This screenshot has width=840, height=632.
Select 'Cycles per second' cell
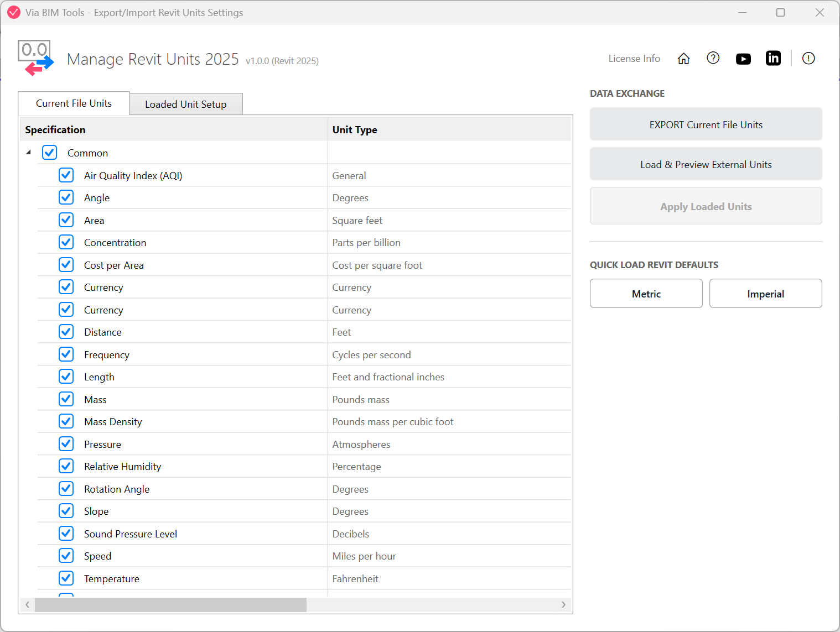pyautogui.click(x=449, y=354)
